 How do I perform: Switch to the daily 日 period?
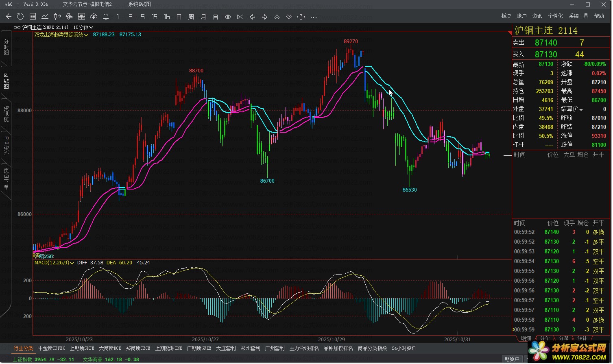coord(179,17)
